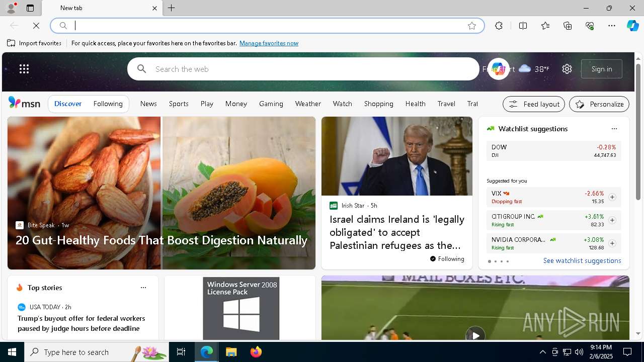This screenshot has width=644, height=362.
Task: Open the Weather category
Action: click(308, 104)
